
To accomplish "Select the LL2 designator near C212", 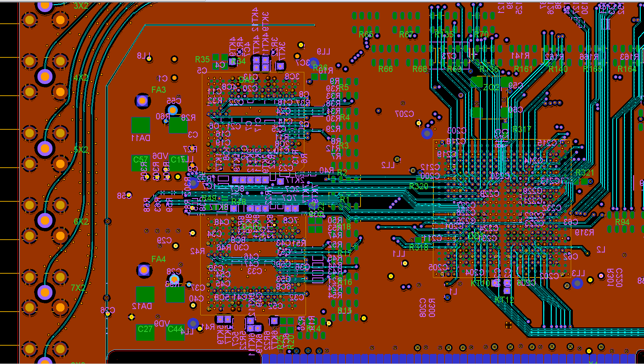I will point(388,165).
